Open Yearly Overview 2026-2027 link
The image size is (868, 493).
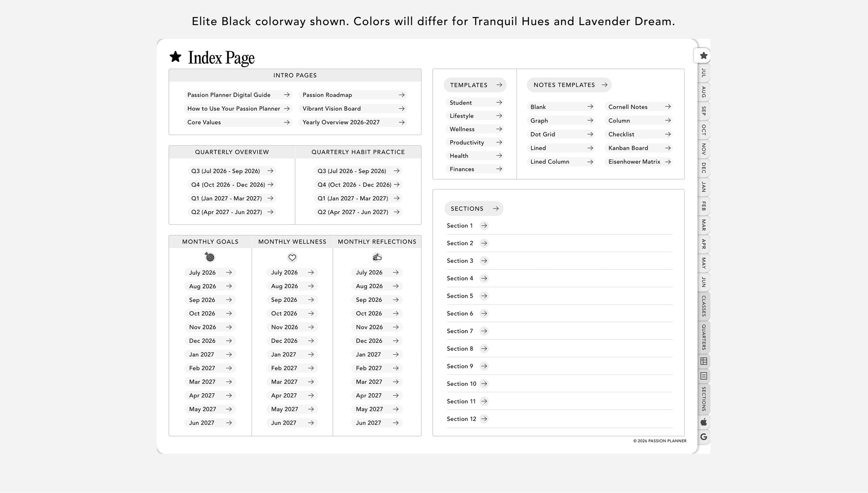click(x=352, y=122)
